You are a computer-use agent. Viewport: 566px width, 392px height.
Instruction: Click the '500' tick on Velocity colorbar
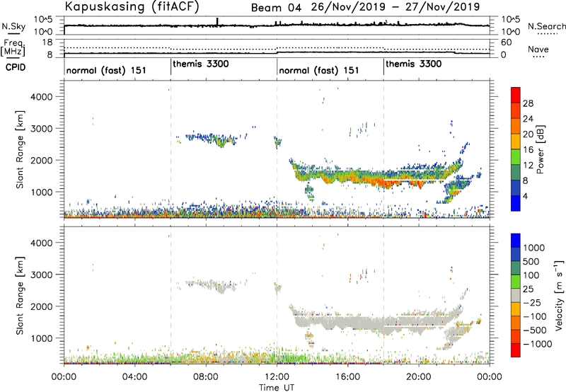click(531, 261)
